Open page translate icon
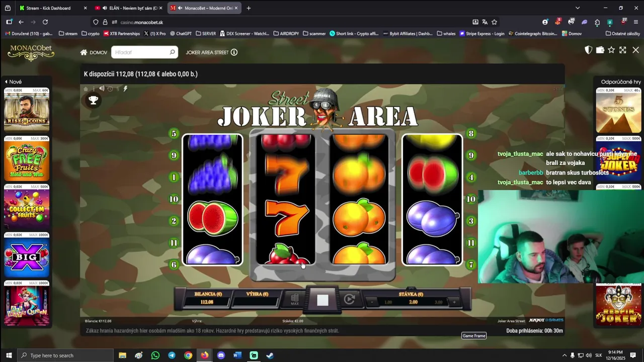644x362 pixels. coord(485,22)
